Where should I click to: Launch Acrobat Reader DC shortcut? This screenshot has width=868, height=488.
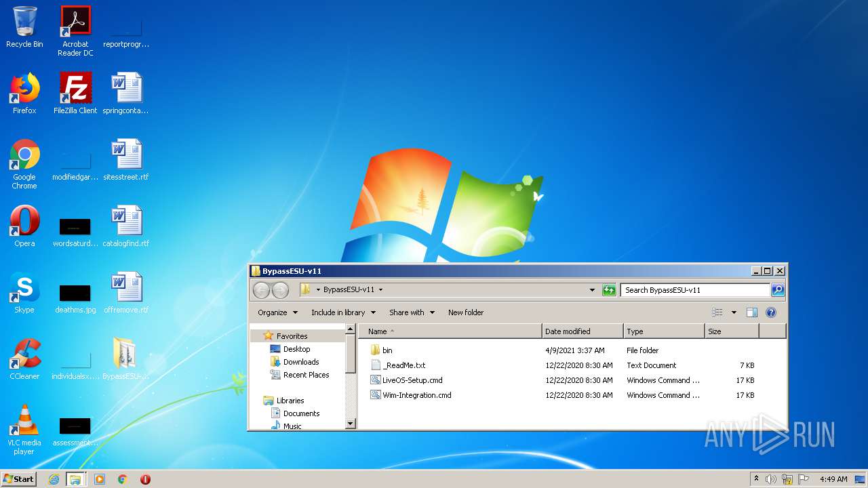[75, 31]
